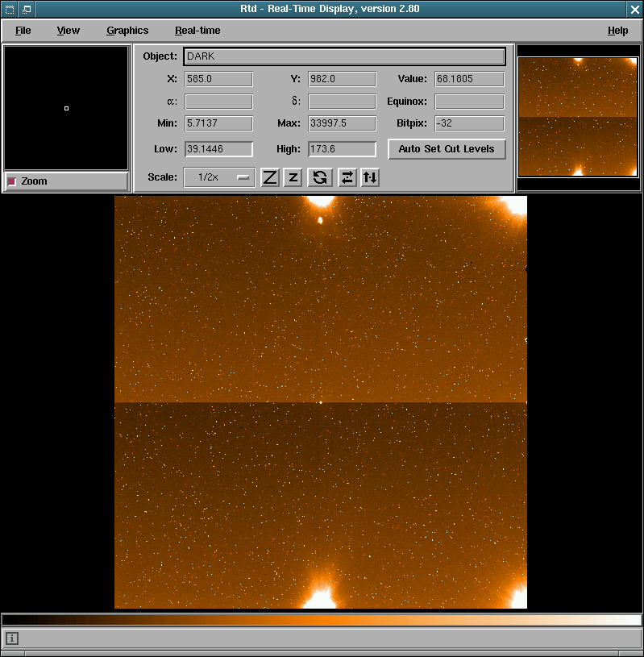Image resolution: width=644 pixels, height=657 pixels.
Task: Click the small z zoom-out icon
Action: click(x=293, y=177)
